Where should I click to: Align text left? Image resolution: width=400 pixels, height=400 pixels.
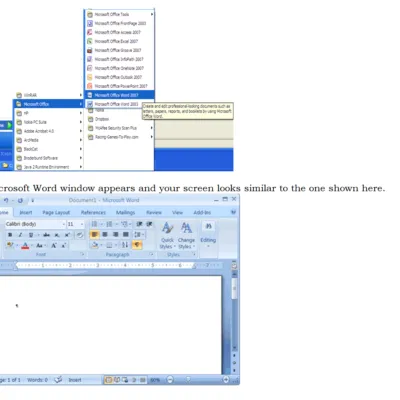[x=94, y=235]
